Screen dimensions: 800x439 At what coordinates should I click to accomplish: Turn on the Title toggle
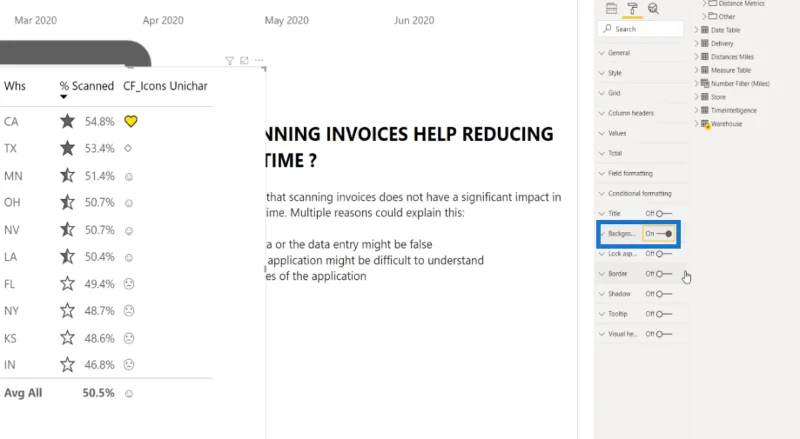click(664, 213)
